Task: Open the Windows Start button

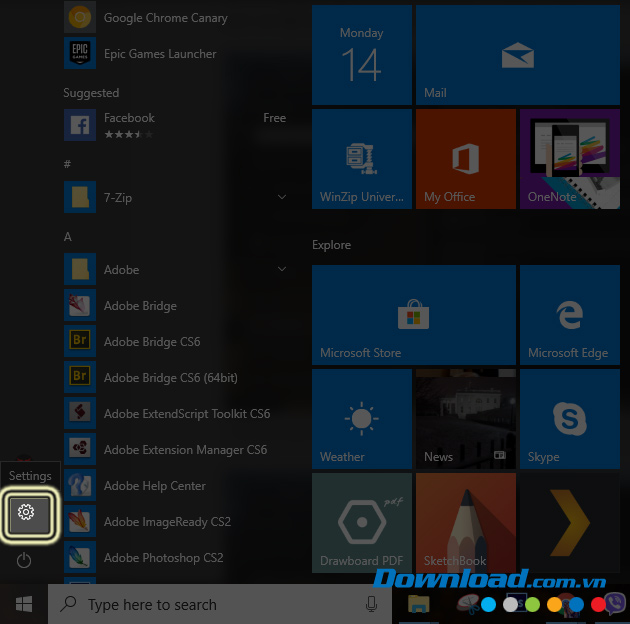Action: pyautogui.click(x=24, y=604)
